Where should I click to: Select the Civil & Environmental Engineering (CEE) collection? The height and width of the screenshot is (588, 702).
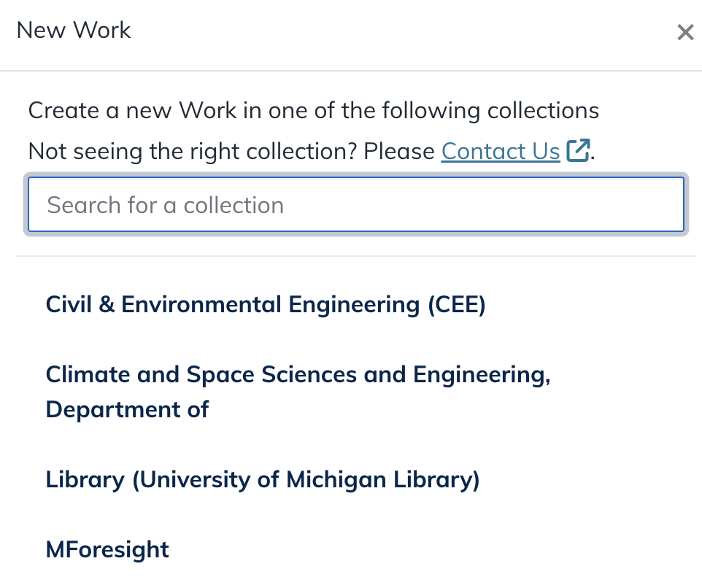[266, 304]
